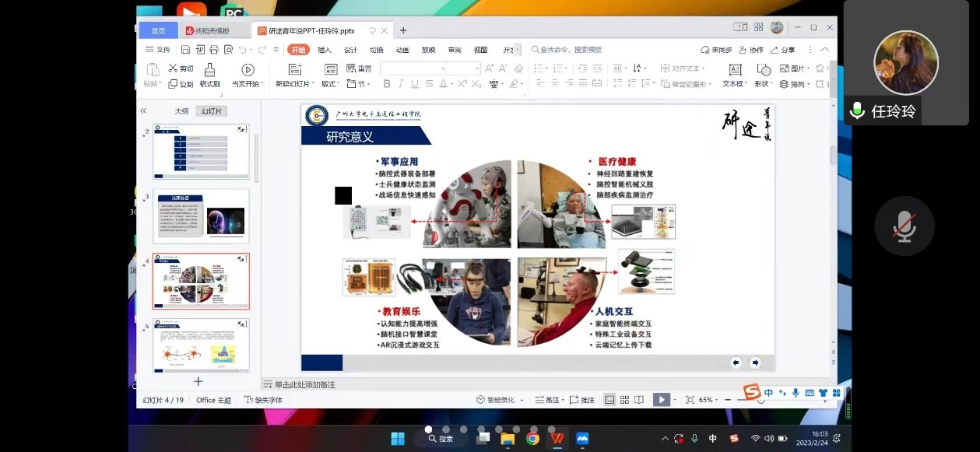This screenshot has height=452, width=980.
Task: Open the Insert (插入) ribbon tab
Action: 324,50
